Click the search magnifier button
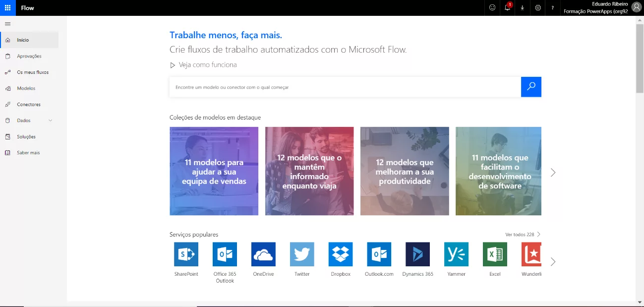 click(x=531, y=87)
